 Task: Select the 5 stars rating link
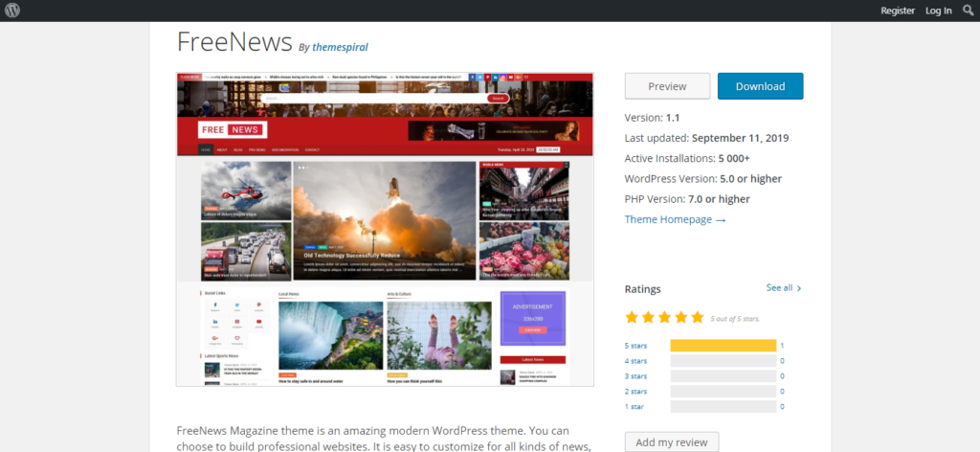click(635, 346)
